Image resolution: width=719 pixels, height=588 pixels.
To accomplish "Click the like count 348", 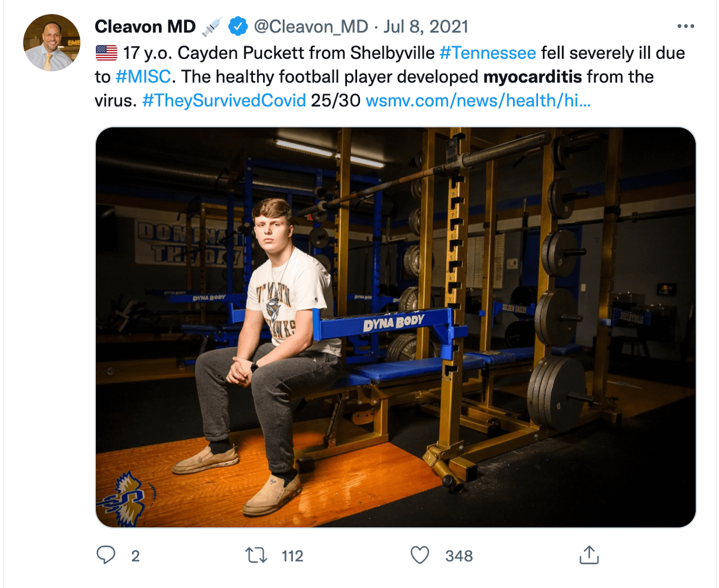I will point(459,556).
